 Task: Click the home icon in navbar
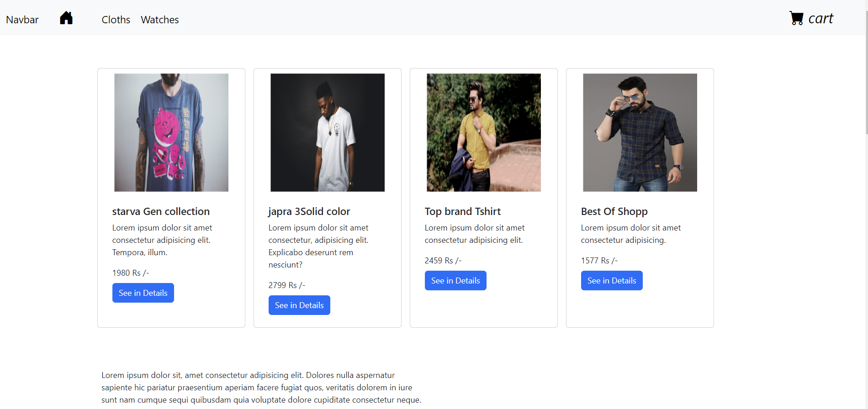pos(66,18)
